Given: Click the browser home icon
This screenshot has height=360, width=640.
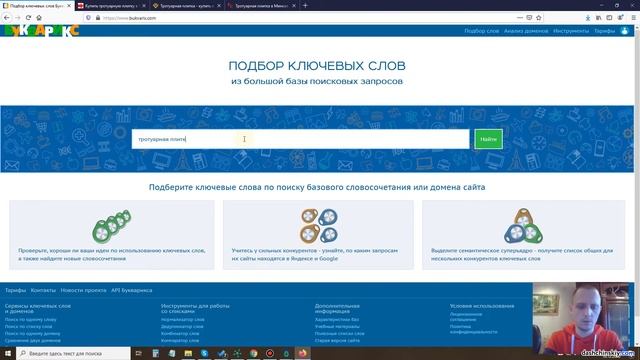Looking at the screenshot, I should (x=39, y=18).
